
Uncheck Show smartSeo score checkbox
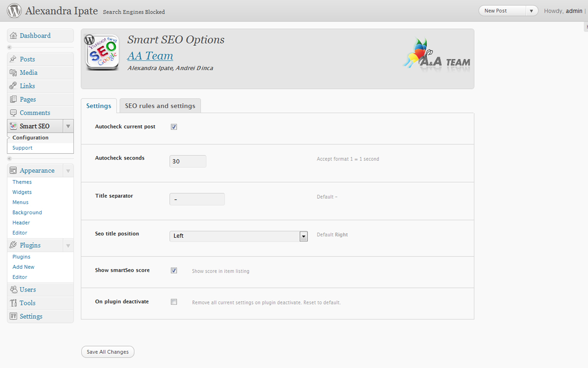174,270
